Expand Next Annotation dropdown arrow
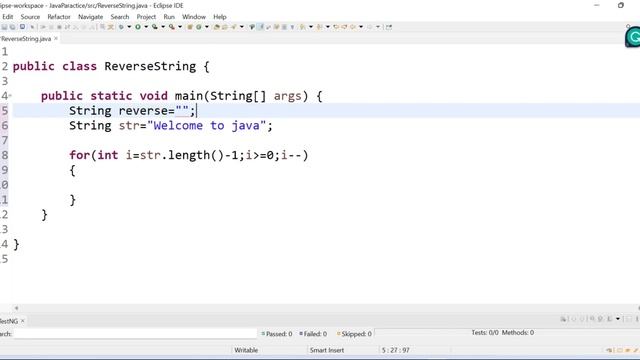This screenshot has height=360, width=640. click(311, 27)
